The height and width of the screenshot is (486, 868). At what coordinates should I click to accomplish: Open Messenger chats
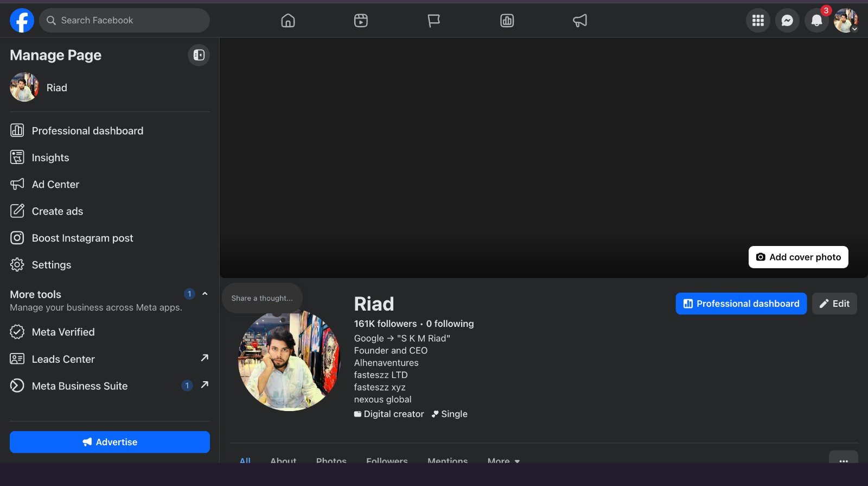coord(787,21)
